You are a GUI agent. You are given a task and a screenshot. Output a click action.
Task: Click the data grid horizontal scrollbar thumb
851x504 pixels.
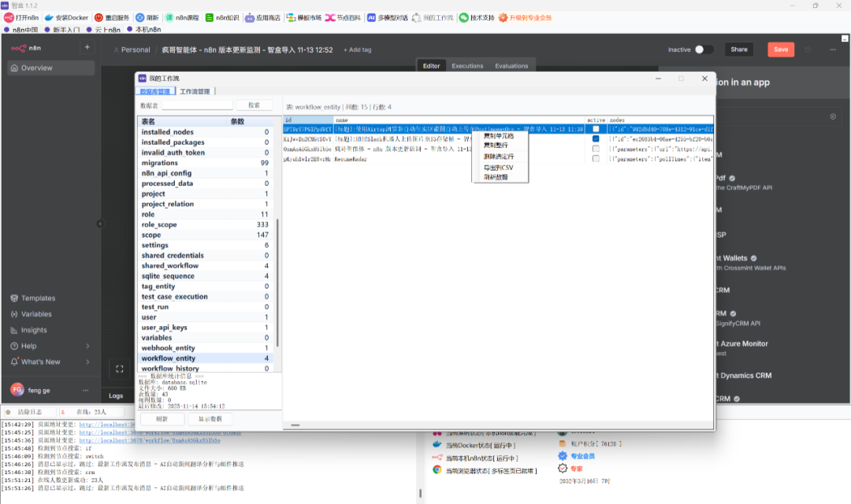coord(295,425)
